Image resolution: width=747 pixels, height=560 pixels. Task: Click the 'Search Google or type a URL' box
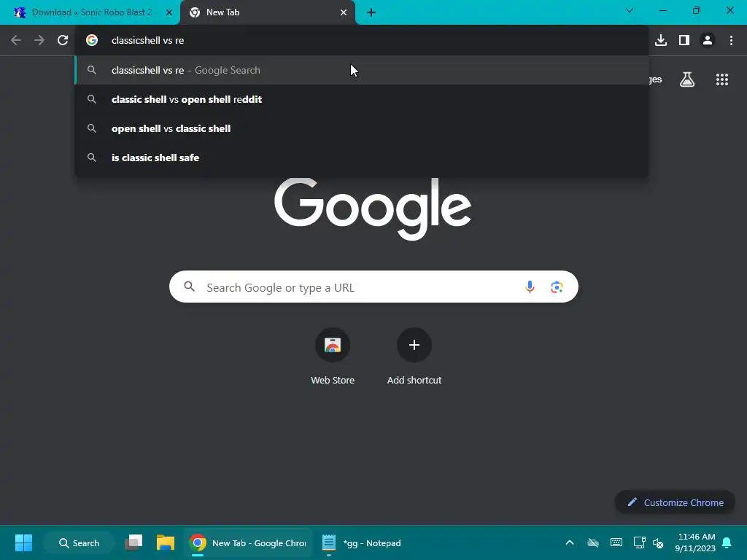[373, 287]
